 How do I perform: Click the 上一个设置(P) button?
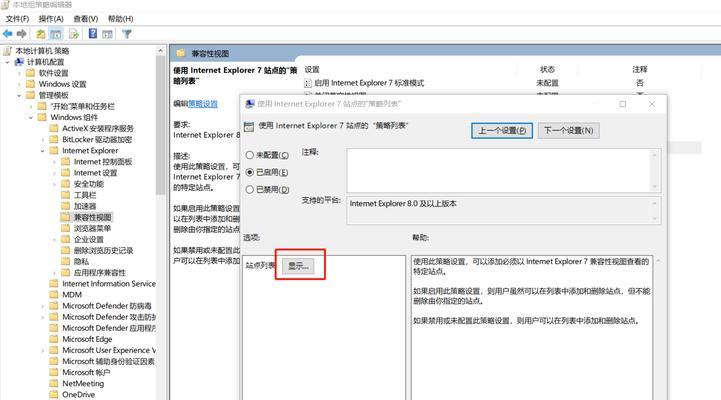coord(502,131)
